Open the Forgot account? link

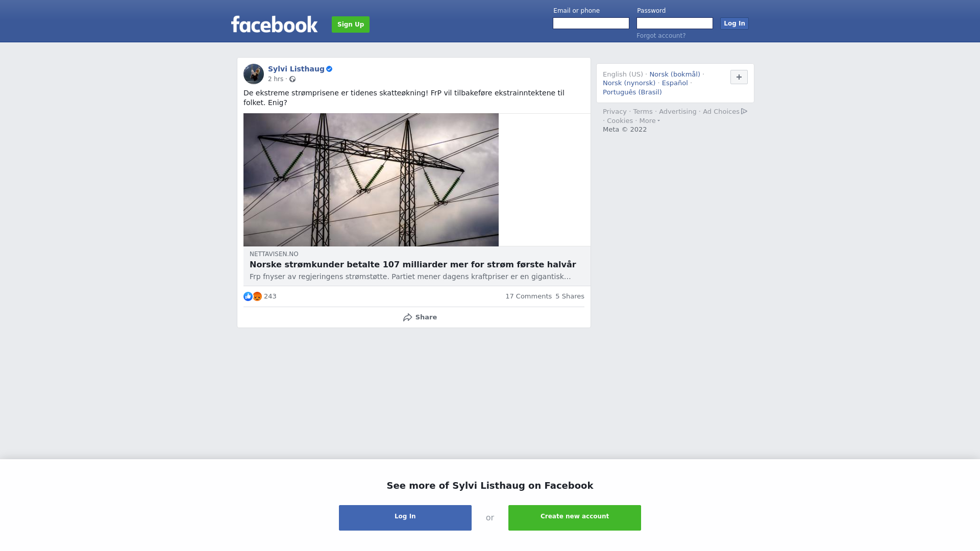[661, 36]
